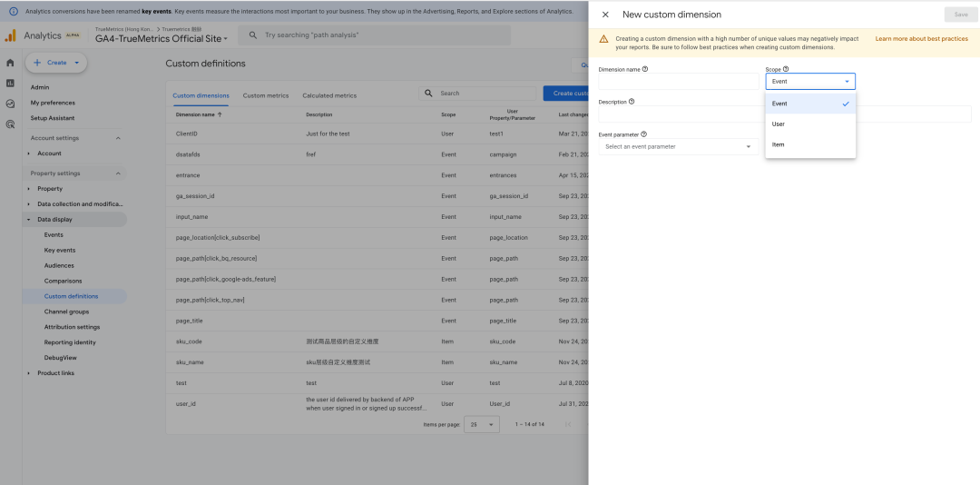The width and height of the screenshot is (980, 485).
Task: Click the Description input field
Action: (x=784, y=114)
